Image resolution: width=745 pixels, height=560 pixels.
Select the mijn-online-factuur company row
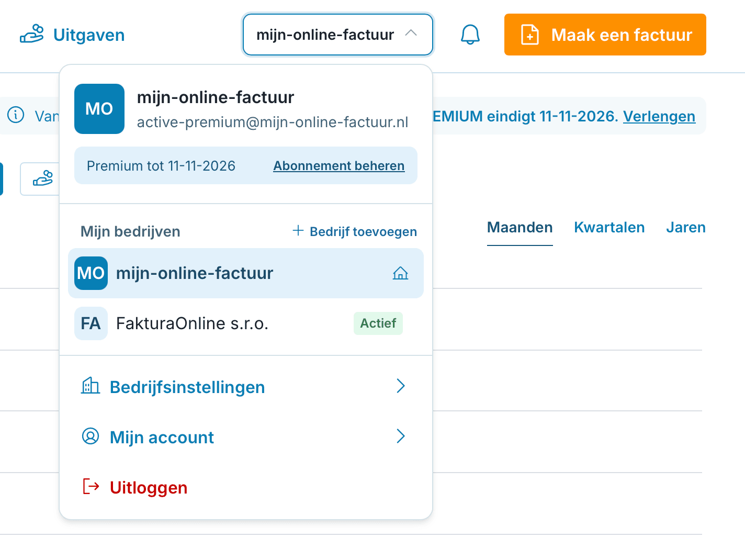pos(246,273)
